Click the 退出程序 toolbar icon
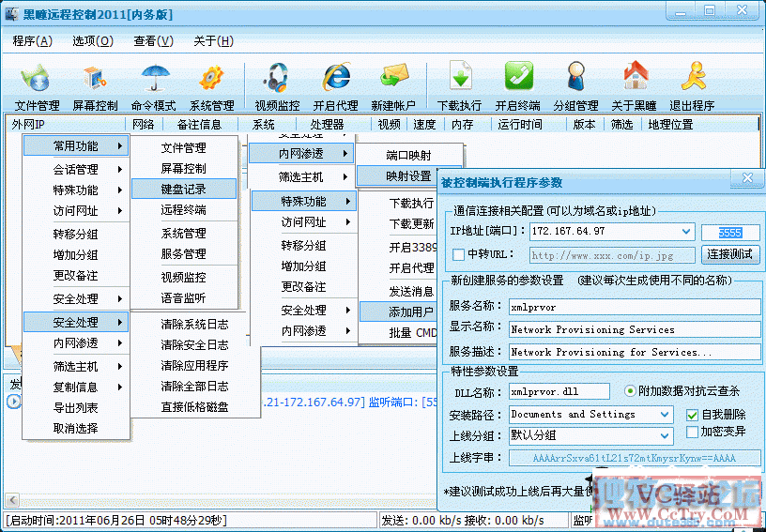 pos(693,76)
